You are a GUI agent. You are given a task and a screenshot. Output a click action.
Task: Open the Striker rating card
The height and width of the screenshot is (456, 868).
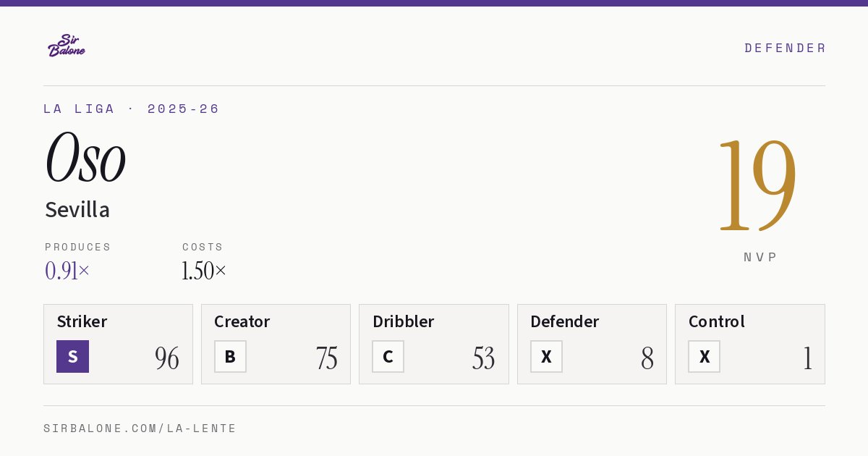coord(118,344)
